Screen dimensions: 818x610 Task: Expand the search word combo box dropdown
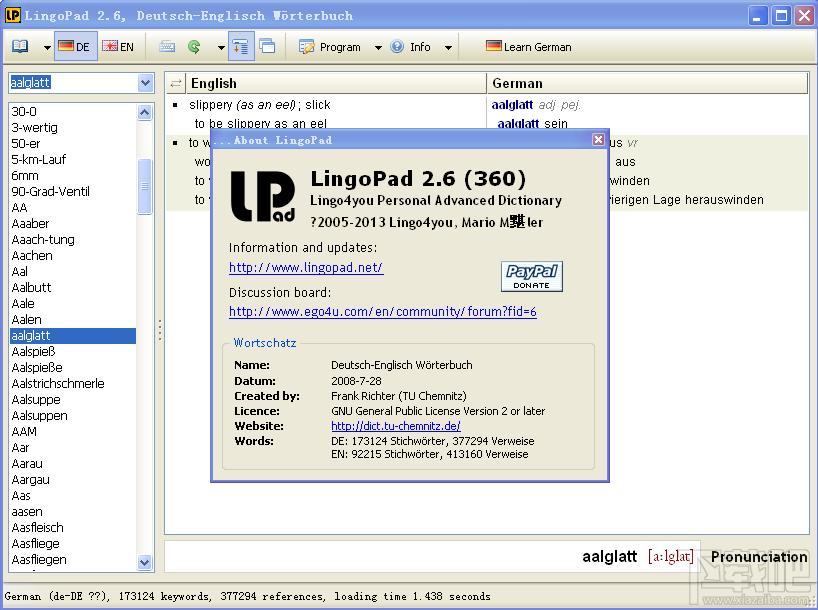[146, 83]
